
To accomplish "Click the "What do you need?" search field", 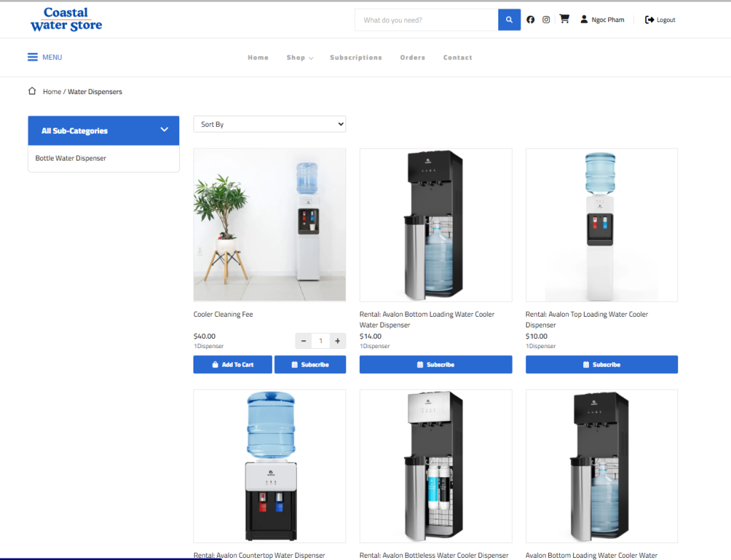I will pyautogui.click(x=426, y=20).
